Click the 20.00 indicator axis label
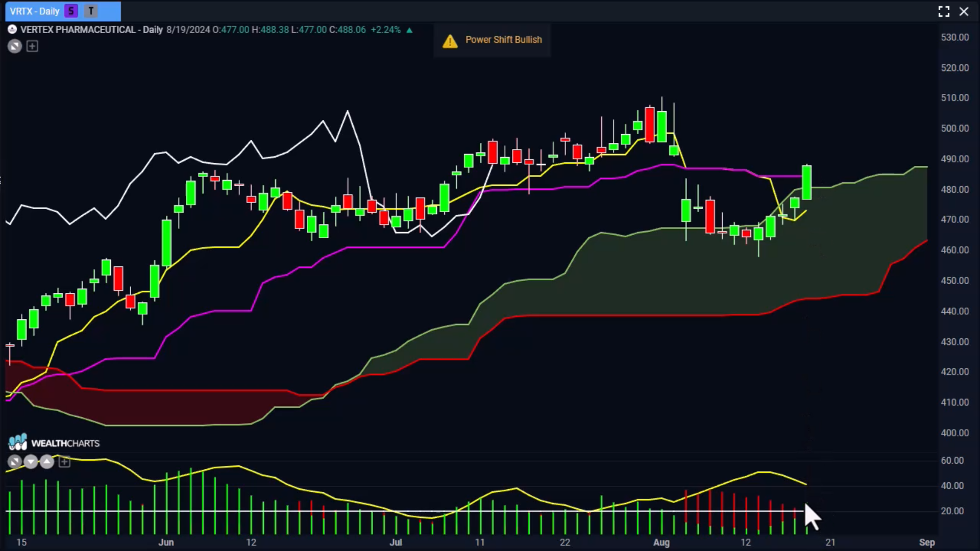The width and height of the screenshot is (980, 551). pyautogui.click(x=952, y=511)
